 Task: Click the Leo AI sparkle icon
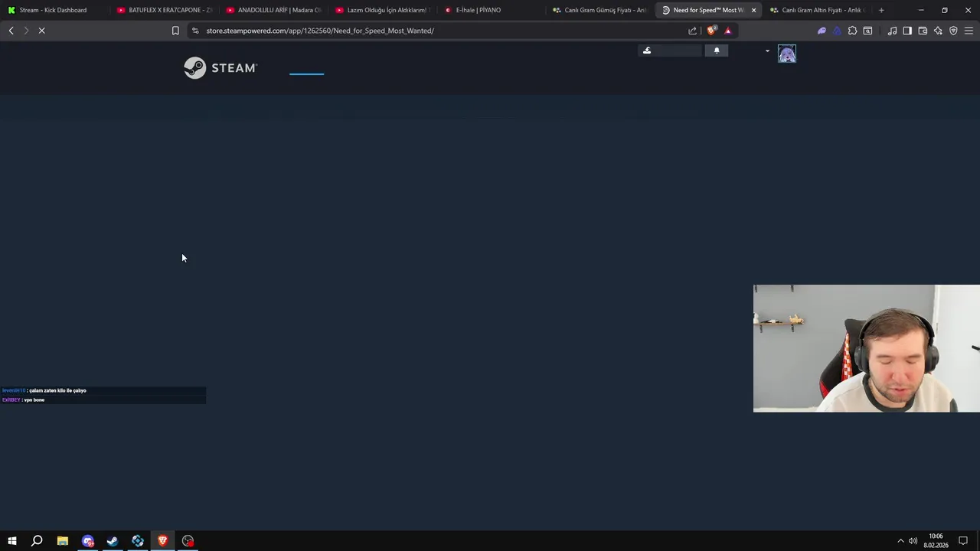pos(938,31)
